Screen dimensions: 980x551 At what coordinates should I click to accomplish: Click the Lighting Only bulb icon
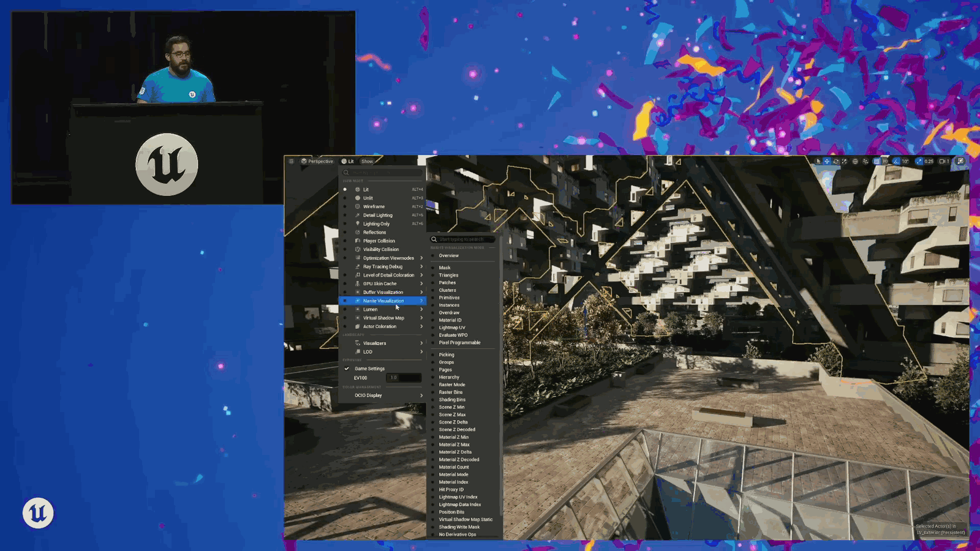358,223
